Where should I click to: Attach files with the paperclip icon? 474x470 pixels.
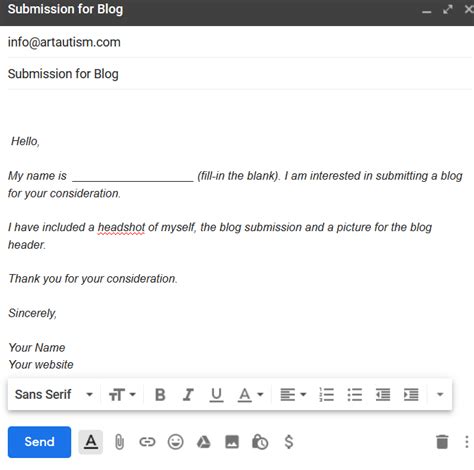119,442
